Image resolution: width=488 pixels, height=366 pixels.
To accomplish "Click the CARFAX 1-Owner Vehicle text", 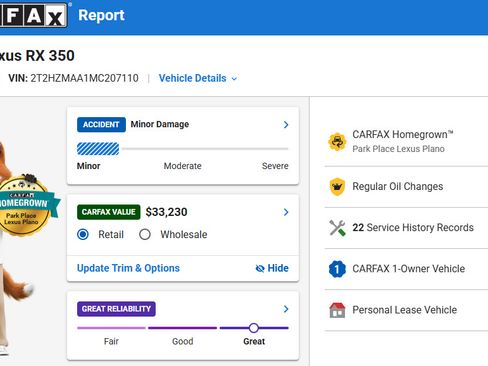I will click(409, 269).
